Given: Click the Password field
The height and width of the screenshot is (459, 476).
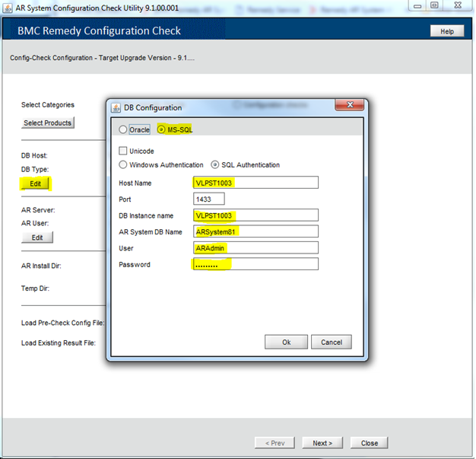Looking at the screenshot, I should (255, 264).
